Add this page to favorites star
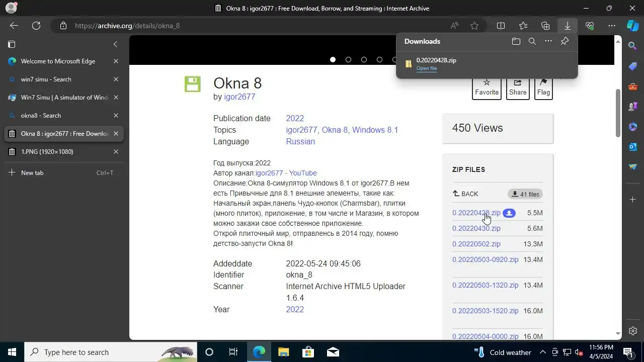Image resolution: width=644 pixels, height=362 pixels. point(474,26)
